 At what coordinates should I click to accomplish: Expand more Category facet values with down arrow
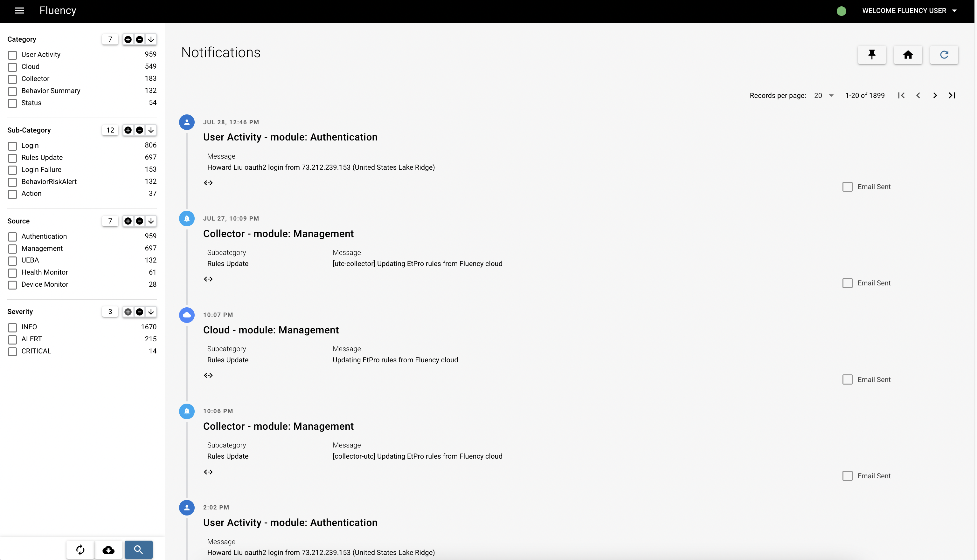click(x=151, y=39)
